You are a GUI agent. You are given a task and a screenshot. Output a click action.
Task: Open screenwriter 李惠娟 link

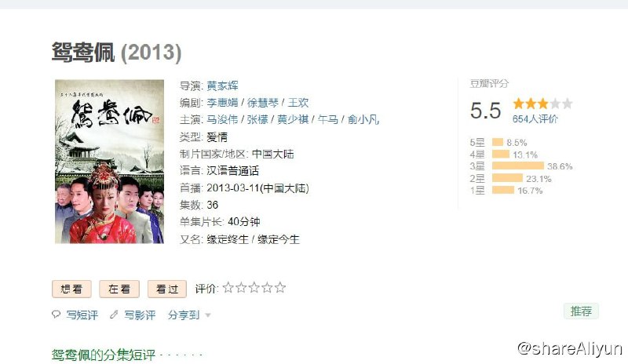click(x=222, y=103)
